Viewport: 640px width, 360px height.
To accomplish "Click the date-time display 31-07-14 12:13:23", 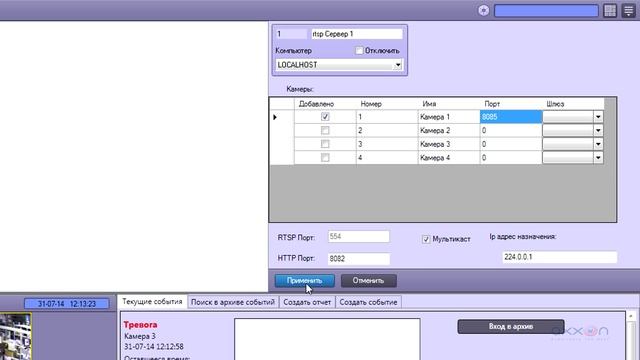I will pos(67,304).
